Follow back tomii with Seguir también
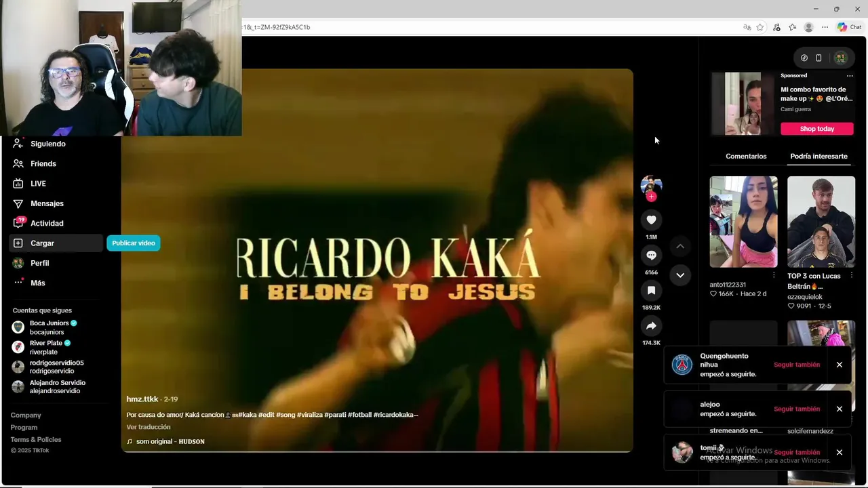The height and width of the screenshot is (488, 868). tap(797, 452)
